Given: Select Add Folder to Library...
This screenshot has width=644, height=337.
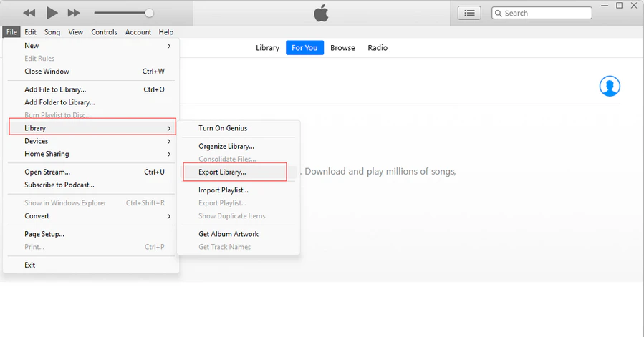Looking at the screenshot, I should point(91,102).
